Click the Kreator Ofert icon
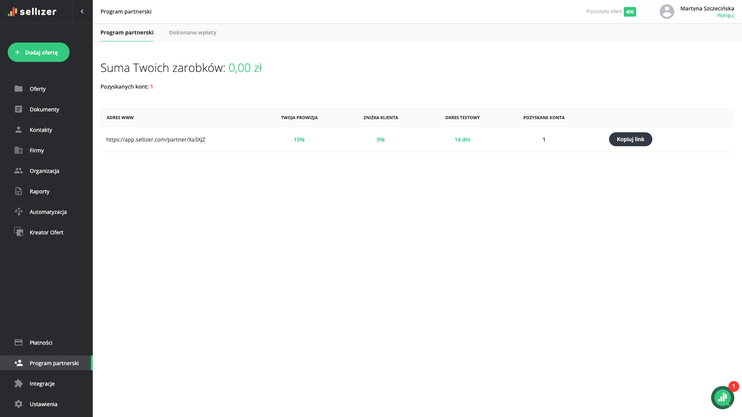This screenshot has width=742, height=417. pyautogui.click(x=18, y=232)
